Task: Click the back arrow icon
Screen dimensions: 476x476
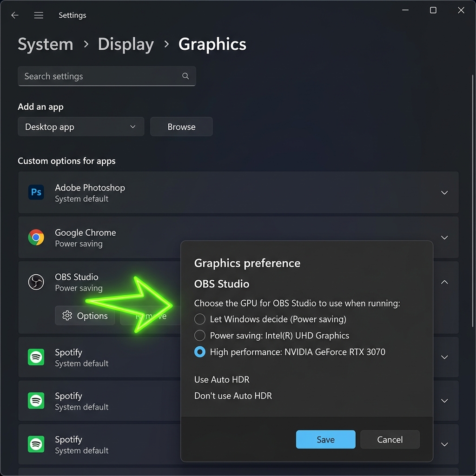Action: pyautogui.click(x=14, y=15)
